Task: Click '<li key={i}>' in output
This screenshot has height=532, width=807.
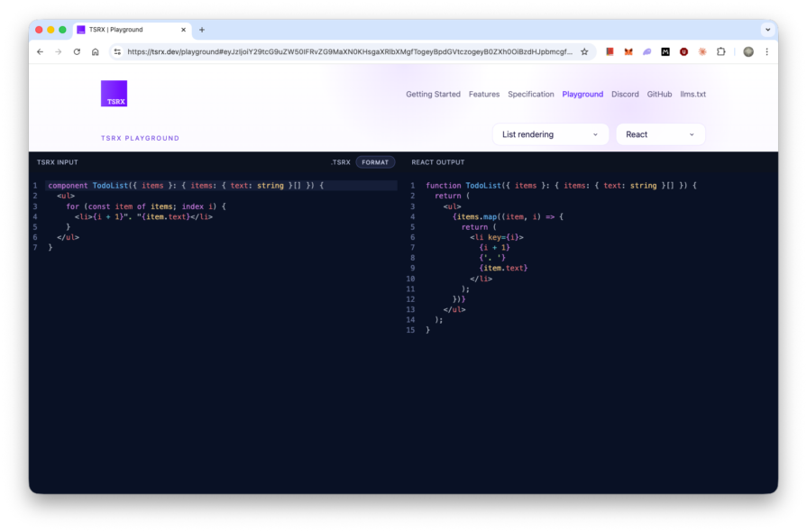Action: (x=497, y=237)
